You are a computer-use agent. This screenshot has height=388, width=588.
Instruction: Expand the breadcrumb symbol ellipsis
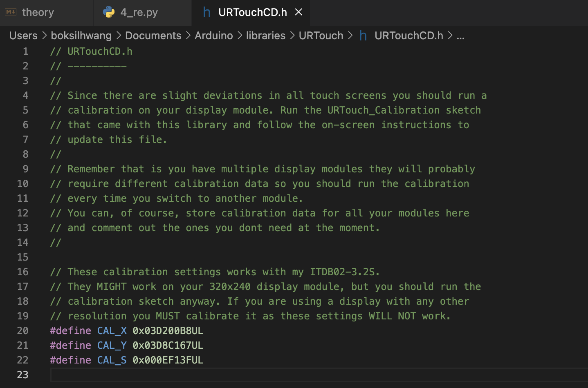click(460, 36)
